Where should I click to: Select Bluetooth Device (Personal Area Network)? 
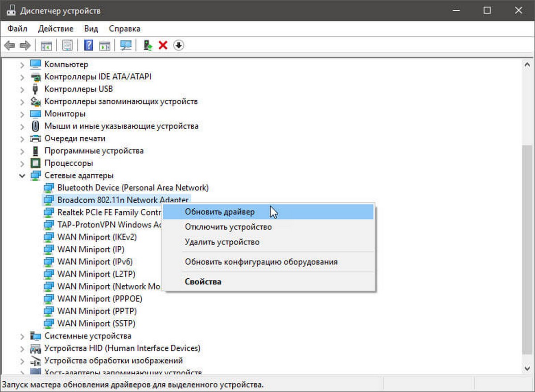coord(132,188)
